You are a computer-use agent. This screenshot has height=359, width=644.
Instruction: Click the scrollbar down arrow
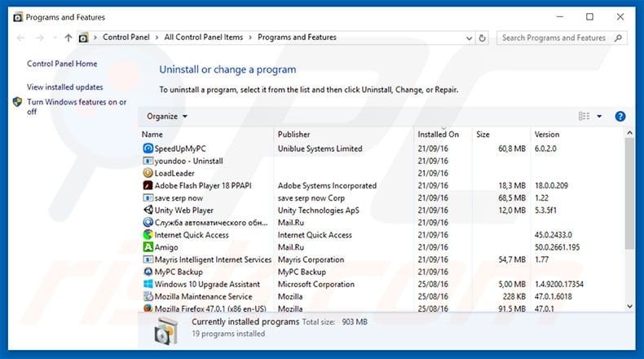(x=629, y=306)
